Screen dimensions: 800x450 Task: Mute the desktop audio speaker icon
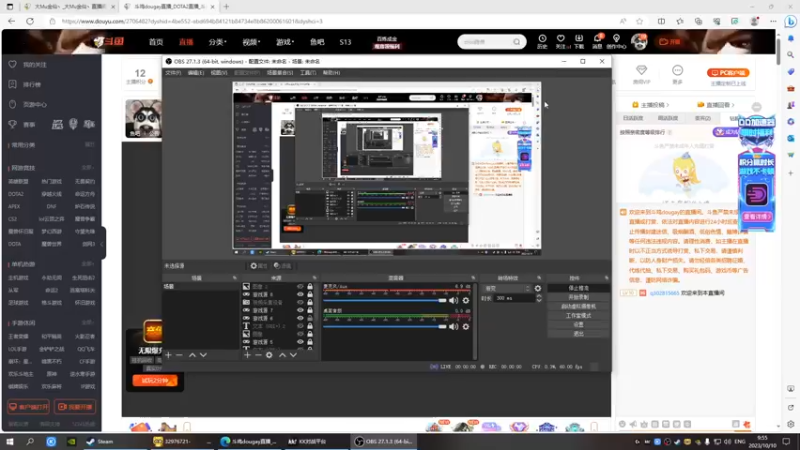453,327
